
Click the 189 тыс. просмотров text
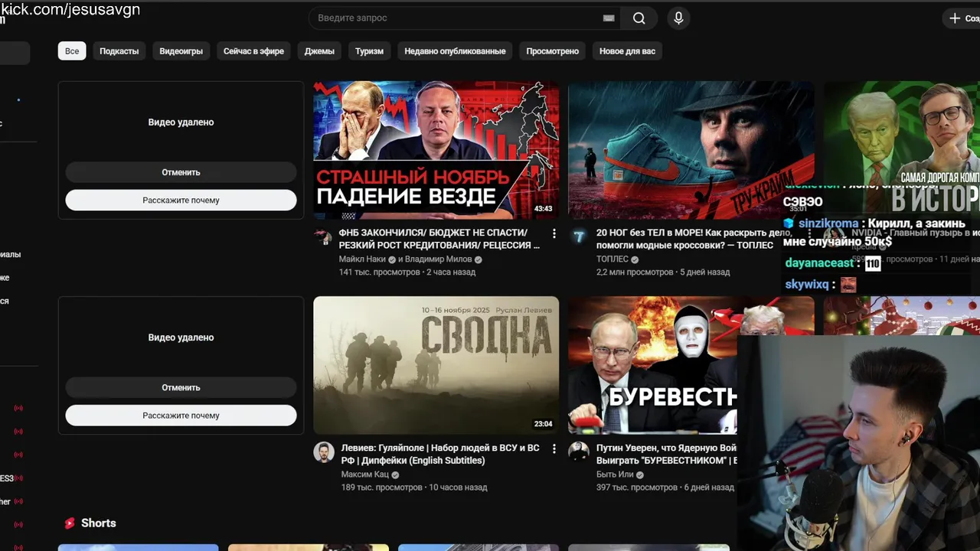pos(382,487)
